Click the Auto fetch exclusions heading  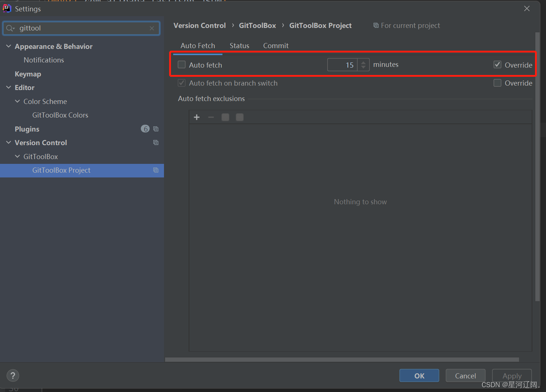click(x=211, y=98)
